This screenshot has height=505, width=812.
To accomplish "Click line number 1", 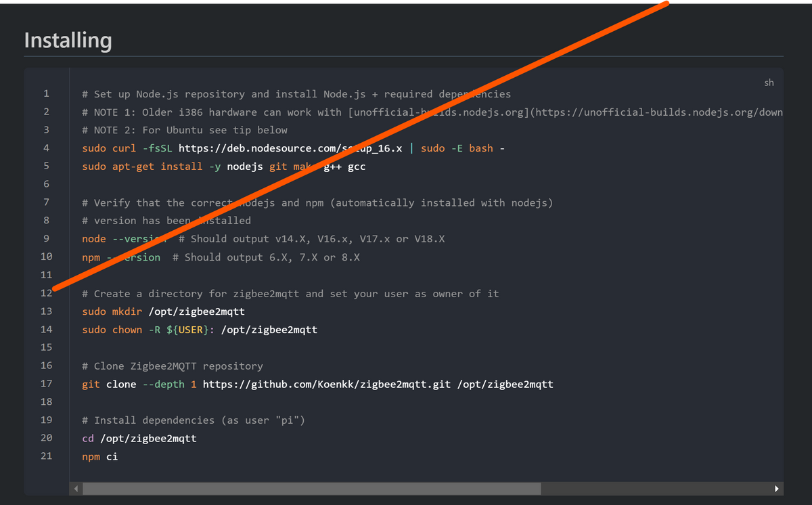I will (46, 93).
